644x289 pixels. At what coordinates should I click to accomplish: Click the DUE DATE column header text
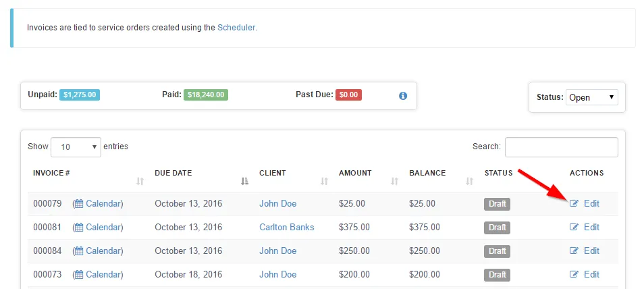(173, 173)
